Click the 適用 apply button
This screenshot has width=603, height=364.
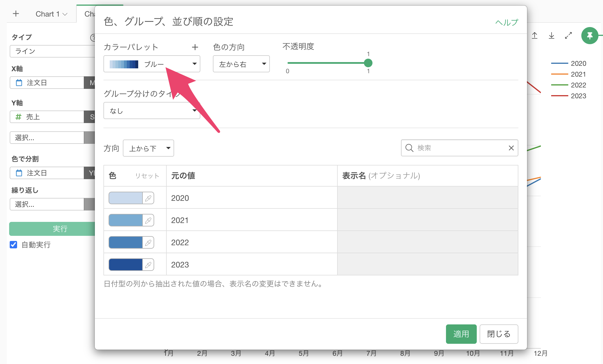point(461,334)
